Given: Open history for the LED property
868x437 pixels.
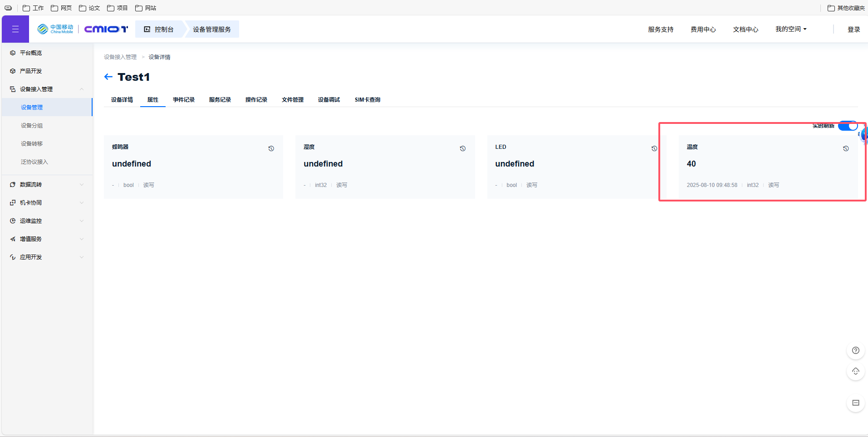Looking at the screenshot, I should pos(654,148).
